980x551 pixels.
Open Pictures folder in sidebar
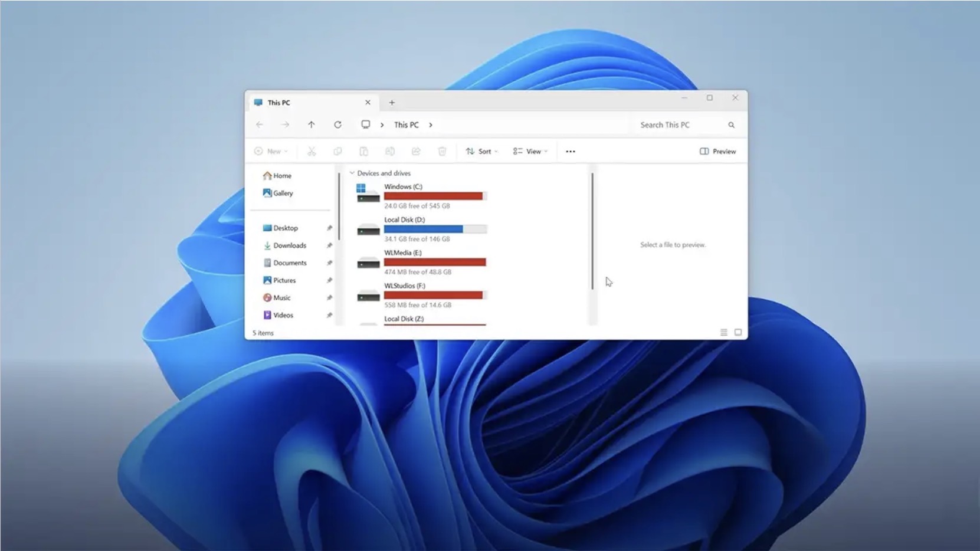pos(279,280)
